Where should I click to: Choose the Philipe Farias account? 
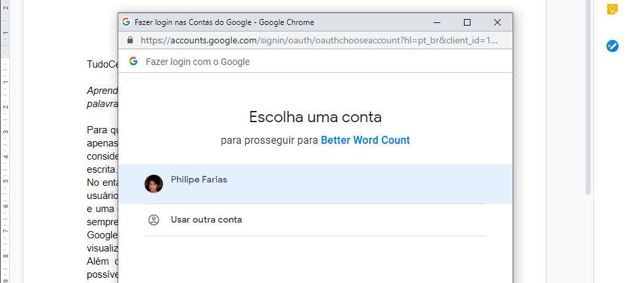[199, 180]
